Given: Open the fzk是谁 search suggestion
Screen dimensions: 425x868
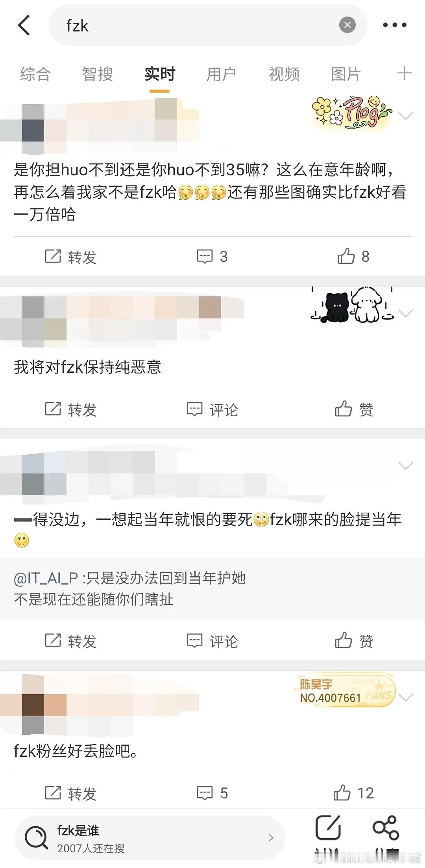Looking at the screenshot, I should pos(150,838).
